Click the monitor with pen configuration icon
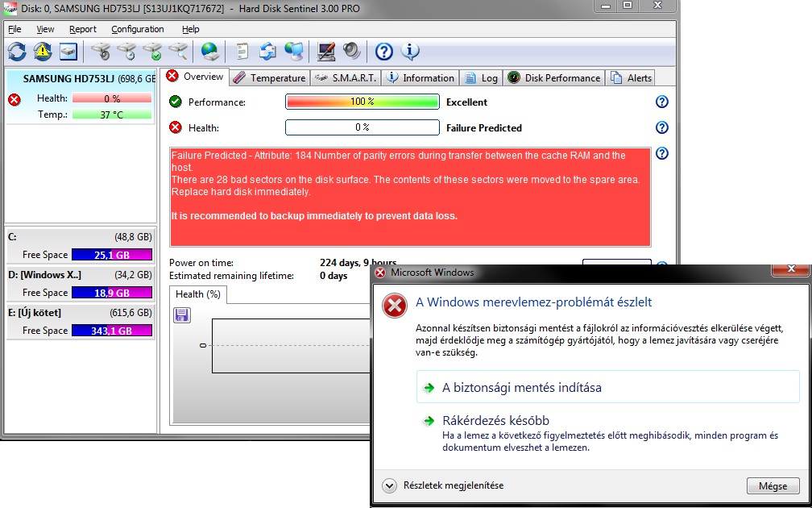This screenshot has width=812, height=508. (326, 52)
